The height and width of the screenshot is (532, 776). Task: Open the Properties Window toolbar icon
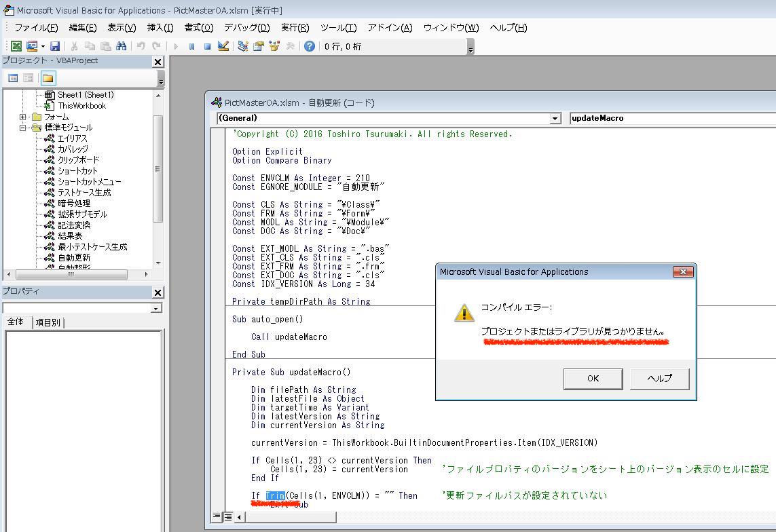pyautogui.click(x=259, y=46)
